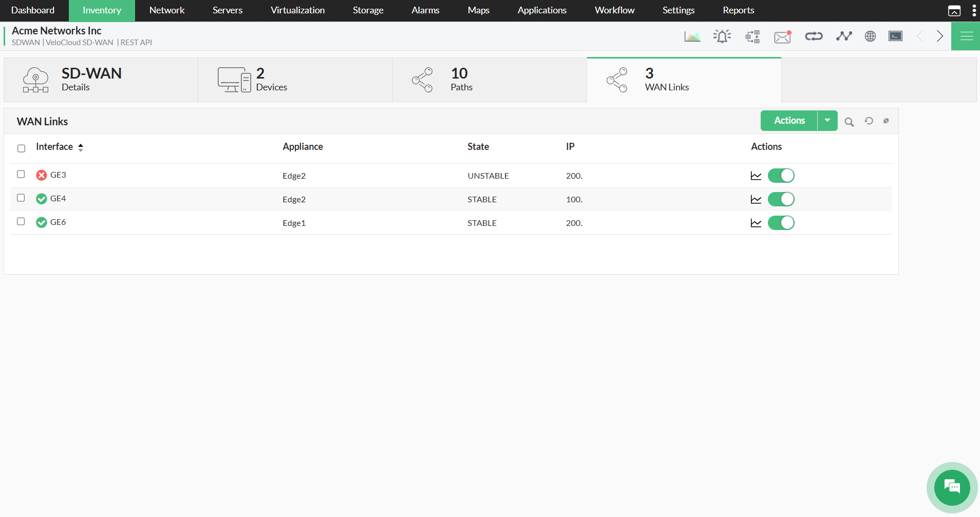Open the Virtualization menu
The height and width of the screenshot is (517, 980).
pos(298,10)
